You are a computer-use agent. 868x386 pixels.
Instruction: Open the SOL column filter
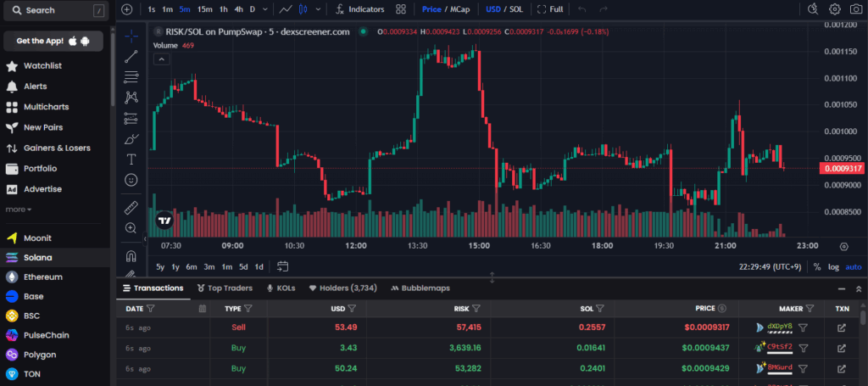click(x=599, y=309)
